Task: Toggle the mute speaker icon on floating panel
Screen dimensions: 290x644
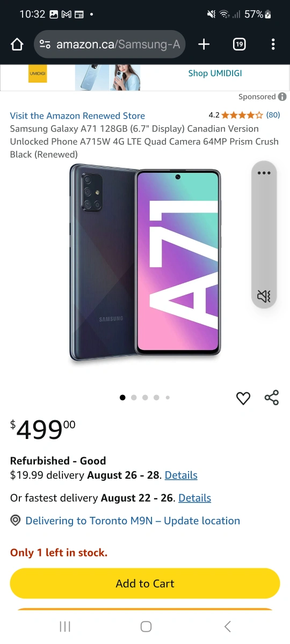Action: [x=264, y=296]
